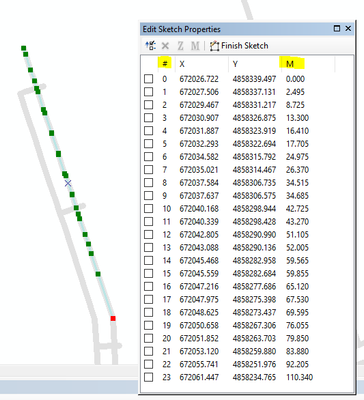Check the checkbox for vertex 21
Image resolution: width=364 pixels, height=400 pixels.
(x=149, y=351)
